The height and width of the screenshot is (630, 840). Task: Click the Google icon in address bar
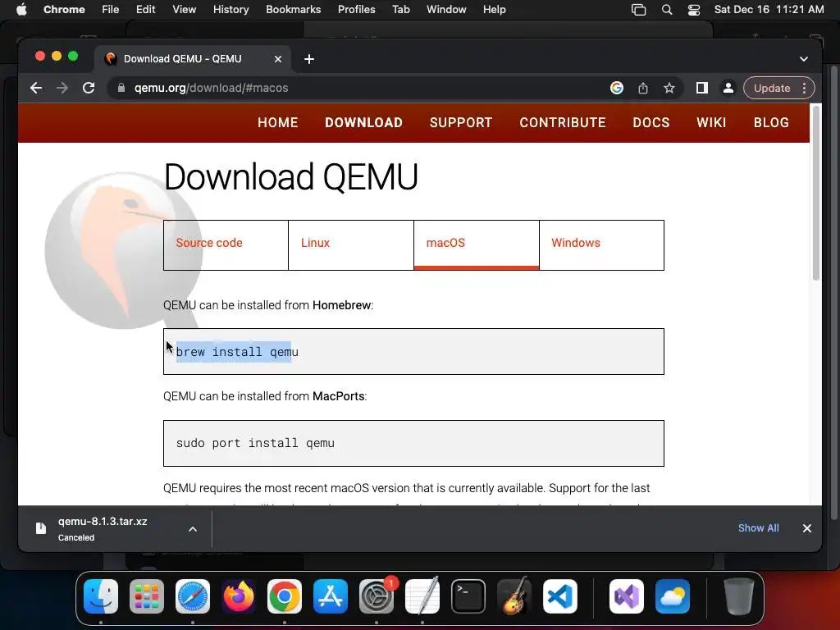click(x=617, y=88)
